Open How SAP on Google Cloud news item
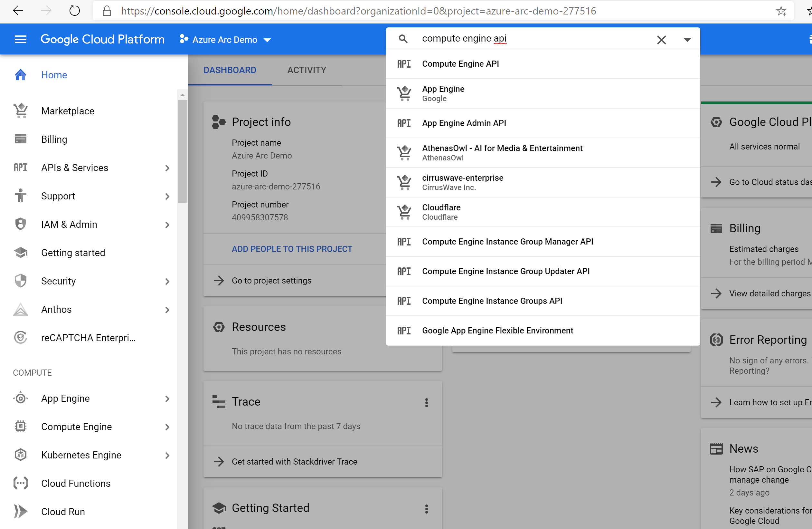Screen dimensions: 812x529 point(770,475)
